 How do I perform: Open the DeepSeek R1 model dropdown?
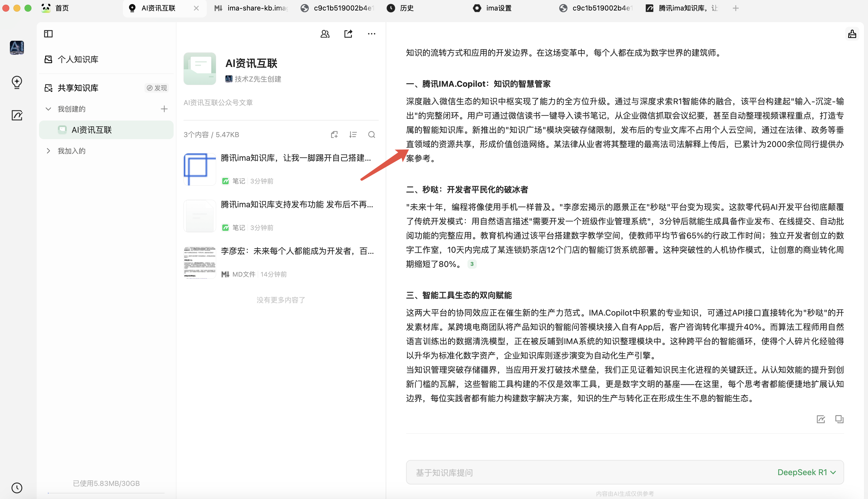coord(807,472)
